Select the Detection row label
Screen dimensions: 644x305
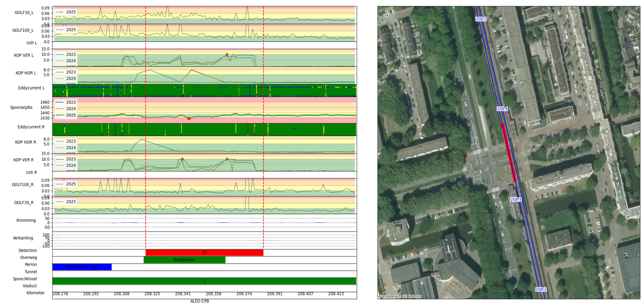point(28,251)
